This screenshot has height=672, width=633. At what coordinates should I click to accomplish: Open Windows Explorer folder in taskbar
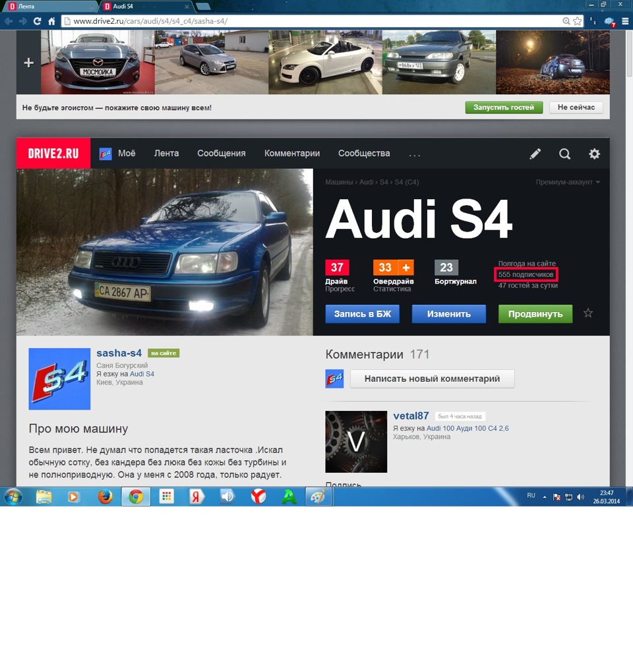click(44, 497)
